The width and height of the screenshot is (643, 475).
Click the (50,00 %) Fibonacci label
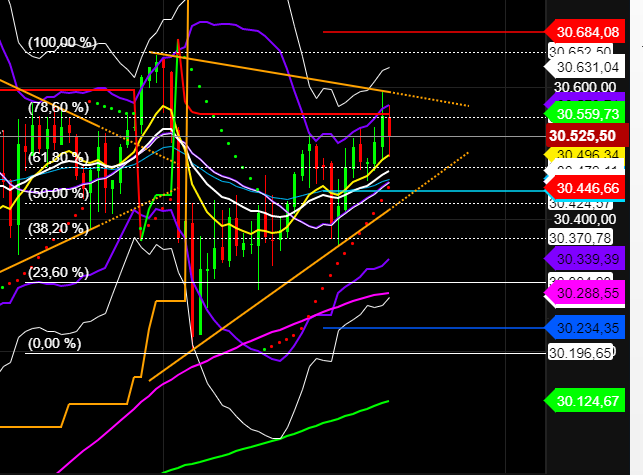coord(58,193)
